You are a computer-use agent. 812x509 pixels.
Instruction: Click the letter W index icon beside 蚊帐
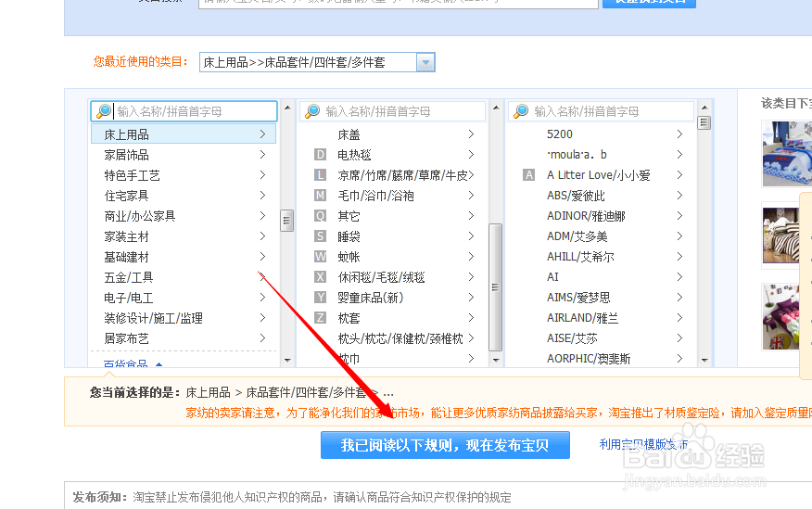320,256
